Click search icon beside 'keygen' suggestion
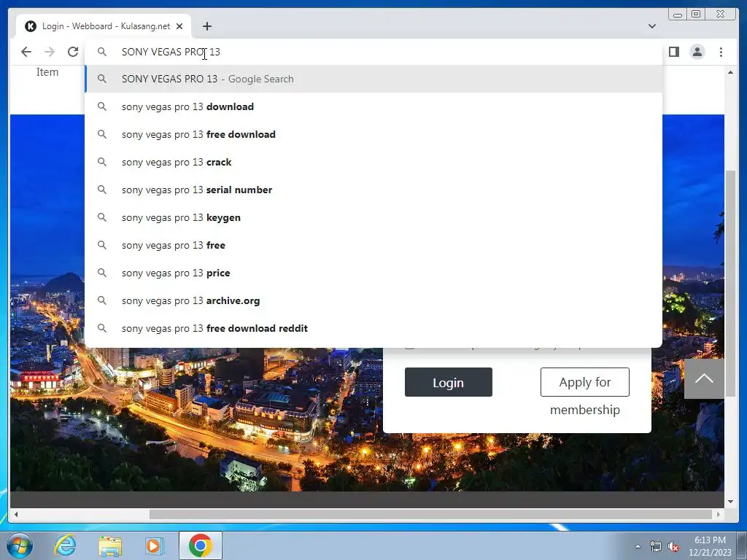The width and height of the screenshot is (747, 560). coord(102,217)
